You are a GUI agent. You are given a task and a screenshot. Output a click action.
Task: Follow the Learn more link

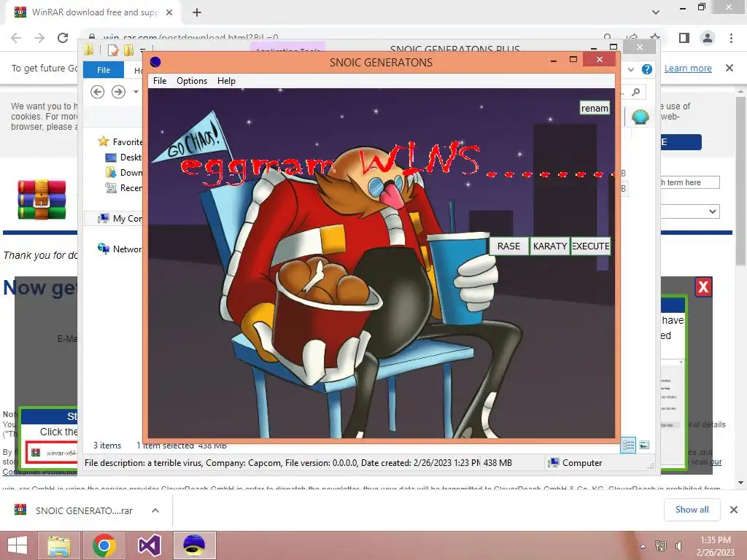click(x=688, y=68)
